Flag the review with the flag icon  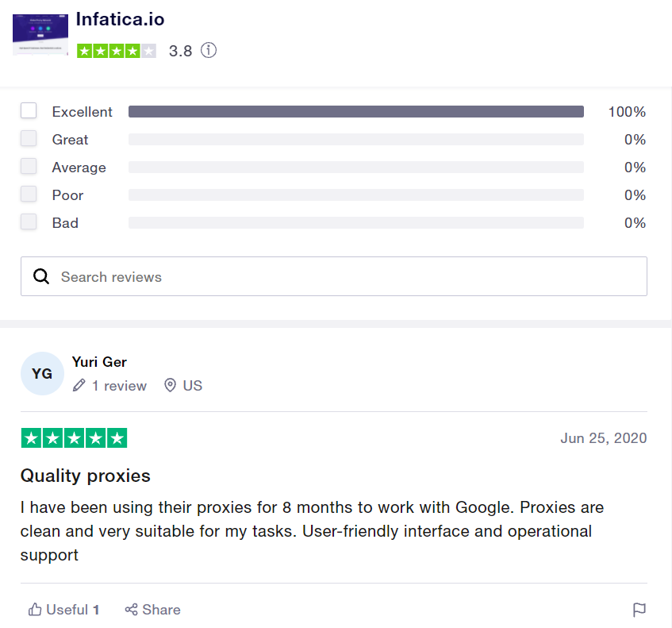[x=639, y=610]
